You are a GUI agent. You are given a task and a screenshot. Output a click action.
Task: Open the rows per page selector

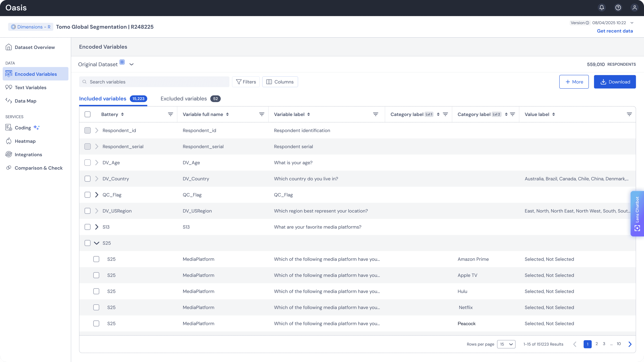[x=506, y=344]
